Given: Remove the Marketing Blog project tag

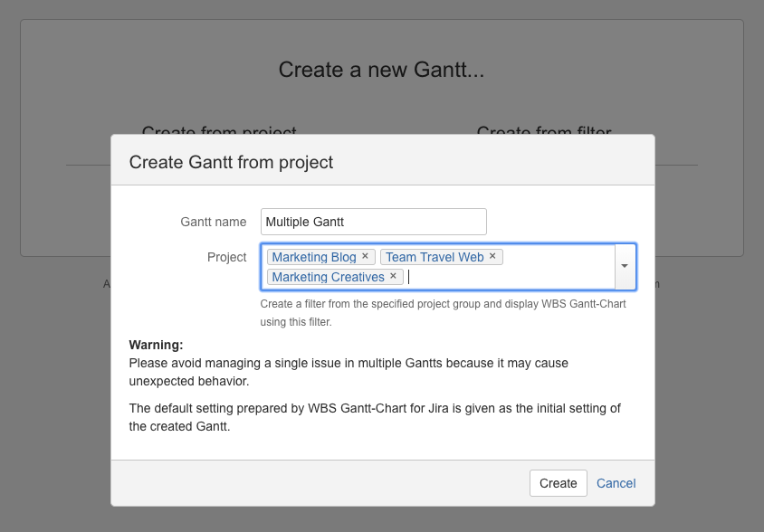Looking at the screenshot, I should (365, 256).
